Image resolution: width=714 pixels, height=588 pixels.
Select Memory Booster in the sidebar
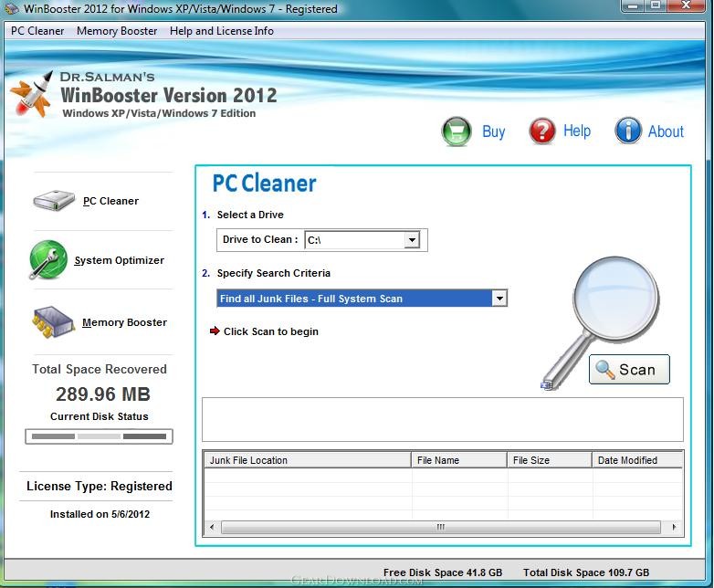[x=124, y=322]
